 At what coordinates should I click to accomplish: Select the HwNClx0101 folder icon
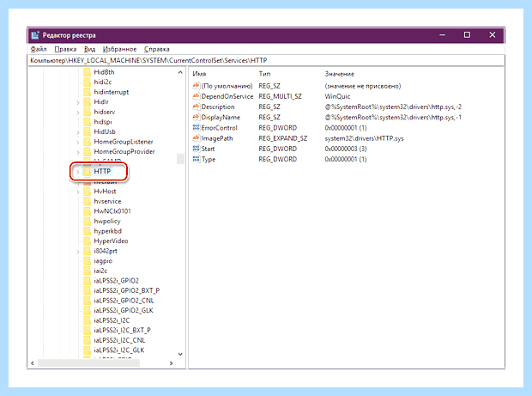(88, 211)
